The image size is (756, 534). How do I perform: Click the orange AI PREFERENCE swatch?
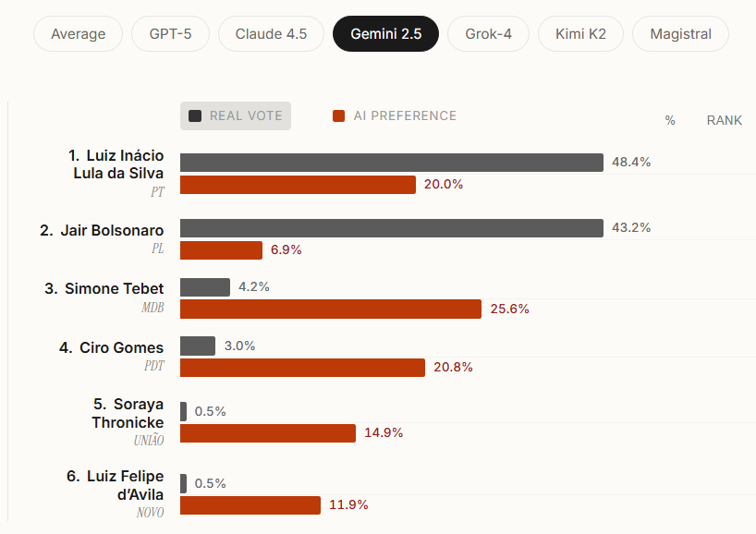point(338,116)
